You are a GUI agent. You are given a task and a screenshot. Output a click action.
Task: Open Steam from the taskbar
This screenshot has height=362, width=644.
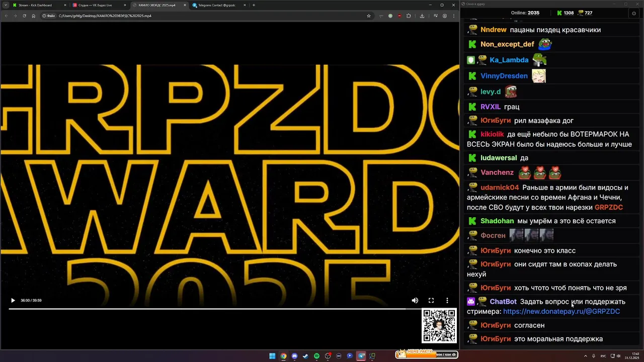305,356
